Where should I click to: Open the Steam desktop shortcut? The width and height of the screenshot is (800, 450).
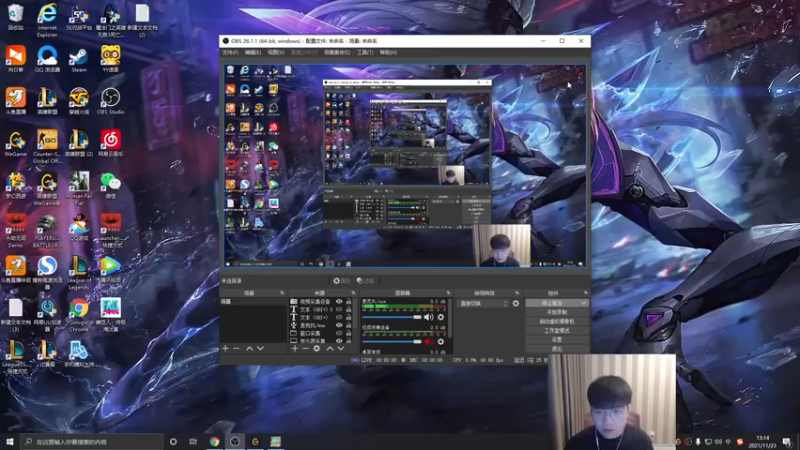[79, 59]
